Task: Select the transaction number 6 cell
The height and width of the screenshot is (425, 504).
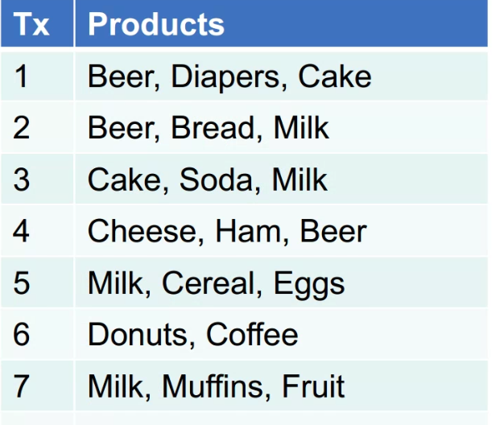Action: click(22, 334)
